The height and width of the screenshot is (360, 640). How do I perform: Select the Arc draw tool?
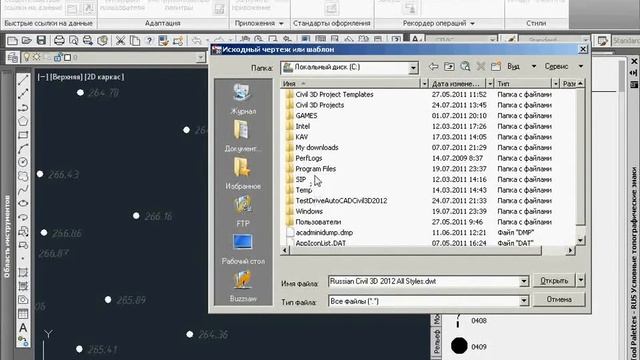point(23,149)
